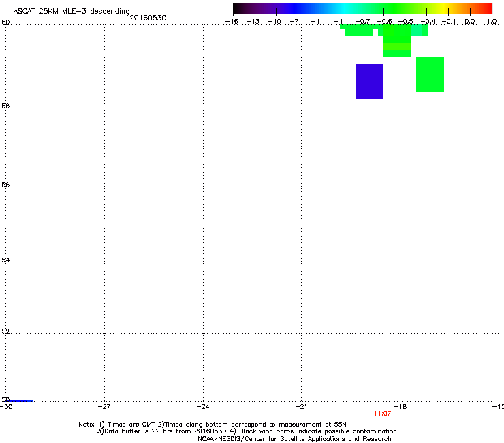
Task: Click latitude axis label '56'
Action: 5,185
